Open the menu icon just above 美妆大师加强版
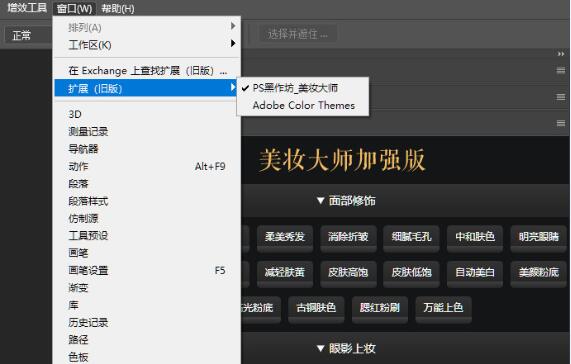Viewport: 571px width, 364px height. tap(561, 123)
